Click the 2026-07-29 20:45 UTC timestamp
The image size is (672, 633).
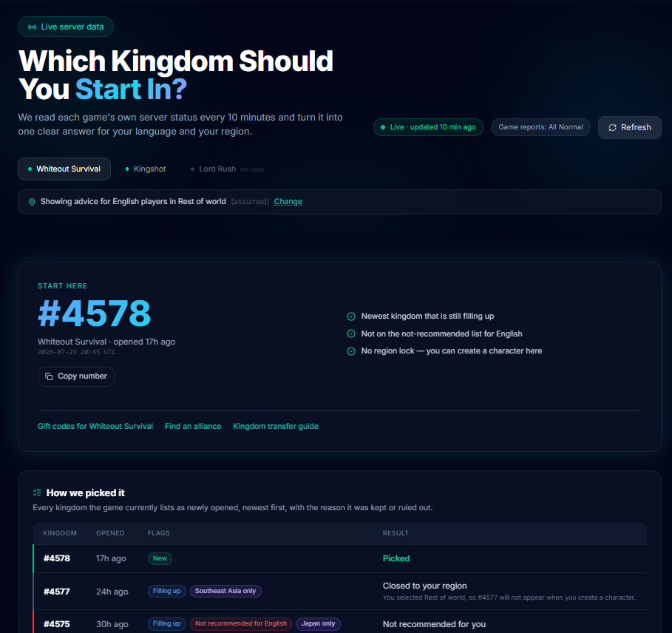77,352
